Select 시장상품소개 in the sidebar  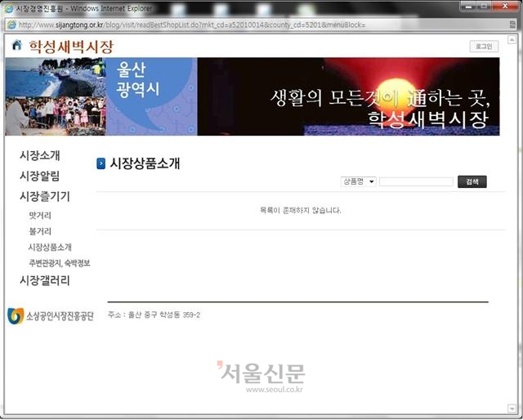pos(50,247)
